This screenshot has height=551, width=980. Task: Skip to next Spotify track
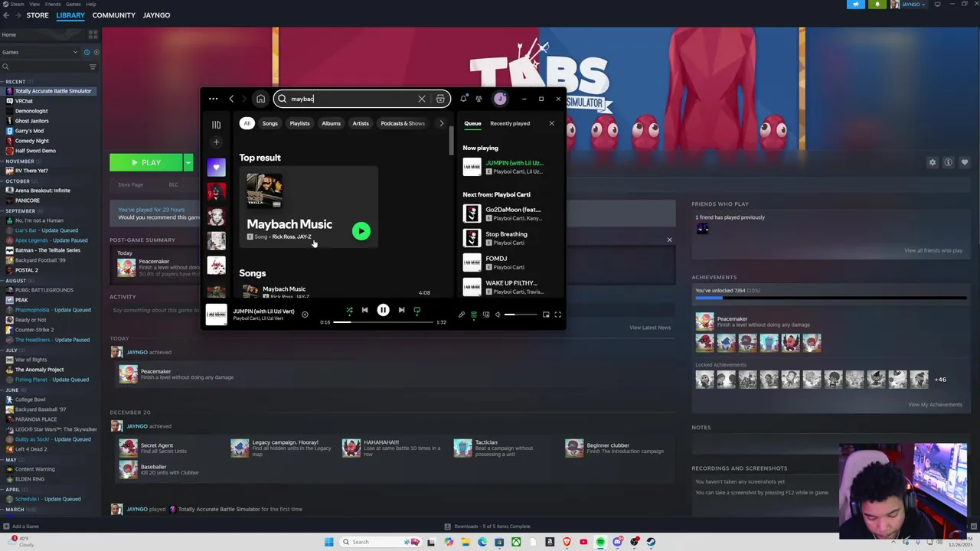tap(401, 310)
